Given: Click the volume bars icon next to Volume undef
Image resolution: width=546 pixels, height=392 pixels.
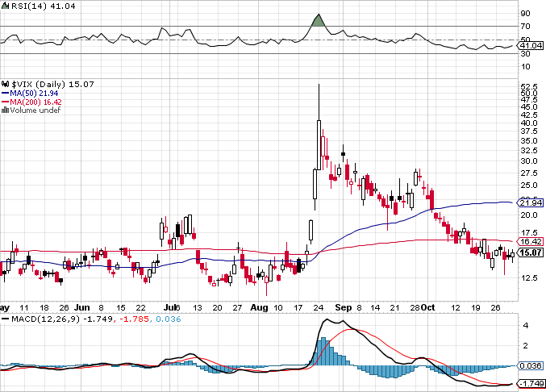Looking at the screenshot, I should (5, 110).
